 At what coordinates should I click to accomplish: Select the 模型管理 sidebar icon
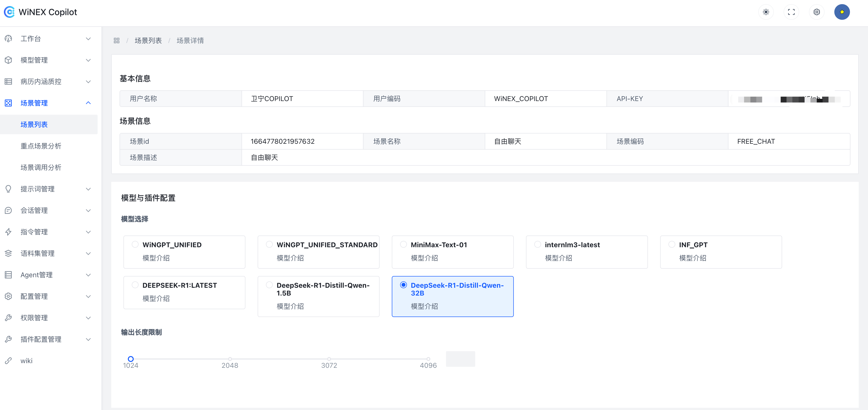8,60
